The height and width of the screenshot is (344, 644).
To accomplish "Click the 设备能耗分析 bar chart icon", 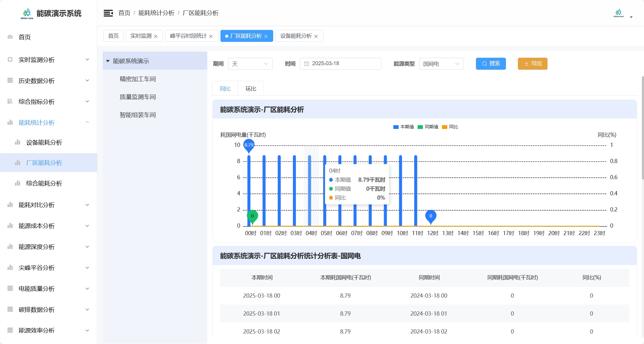I will click(x=18, y=142).
